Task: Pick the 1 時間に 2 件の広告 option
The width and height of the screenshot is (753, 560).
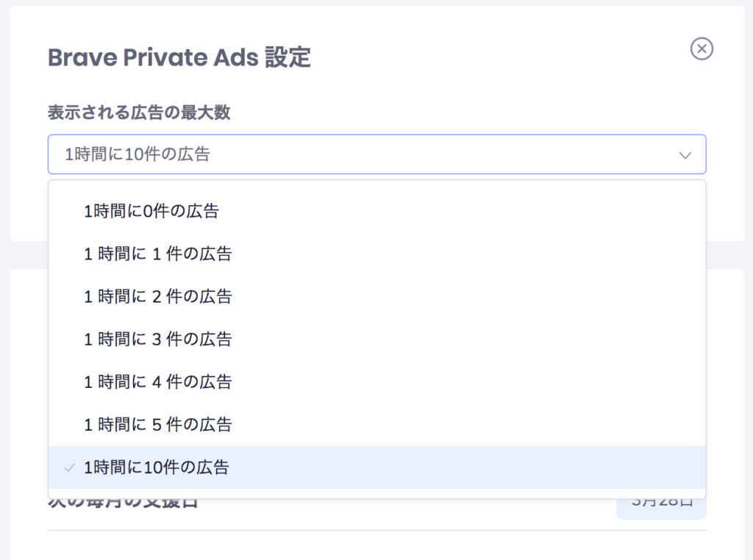Action: pos(376,296)
